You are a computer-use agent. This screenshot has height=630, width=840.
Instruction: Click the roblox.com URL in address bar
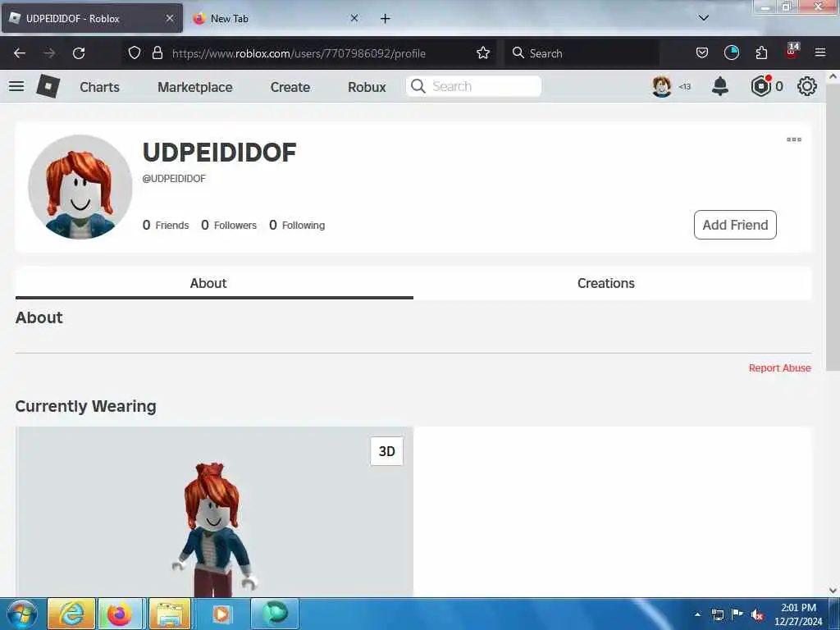tap(299, 53)
